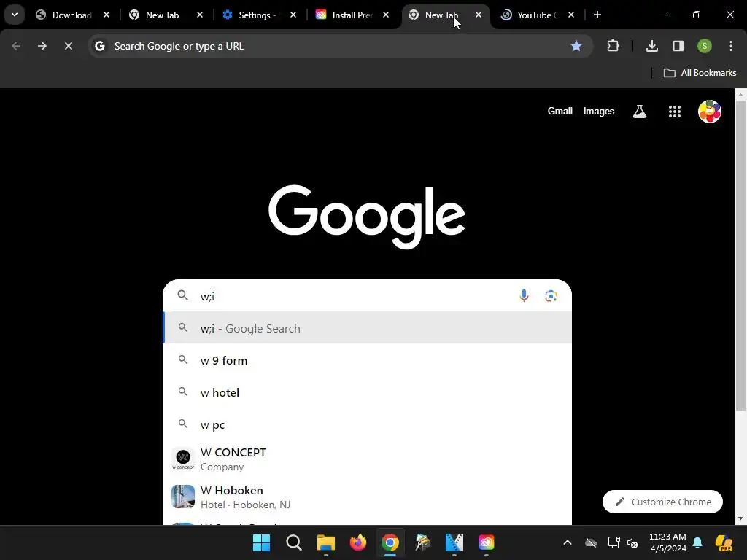Open File Explorer from taskbar
Image resolution: width=747 pixels, height=560 pixels.
(x=326, y=542)
